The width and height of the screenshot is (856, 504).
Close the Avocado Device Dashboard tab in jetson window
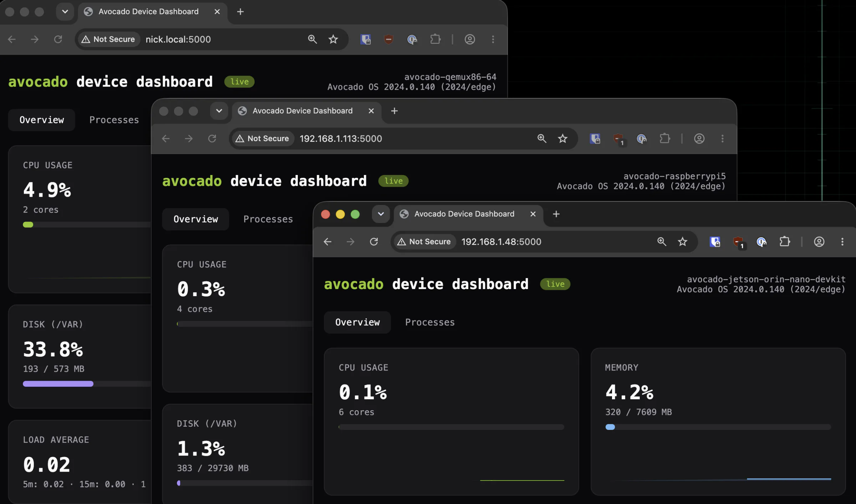[x=533, y=214]
